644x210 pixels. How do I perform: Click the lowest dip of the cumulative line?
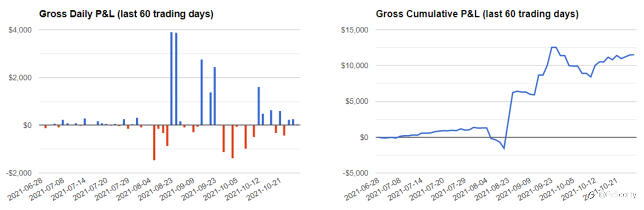503,148
